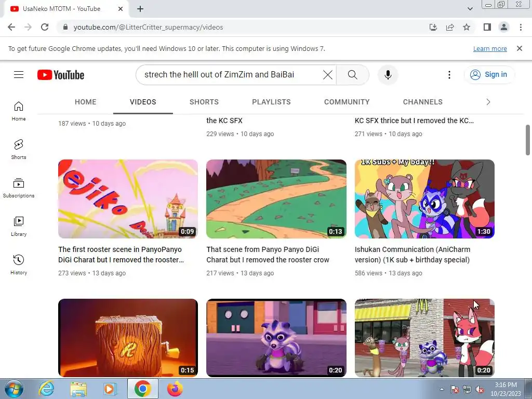Open the Chrome profile avatar

coord(504,27)
